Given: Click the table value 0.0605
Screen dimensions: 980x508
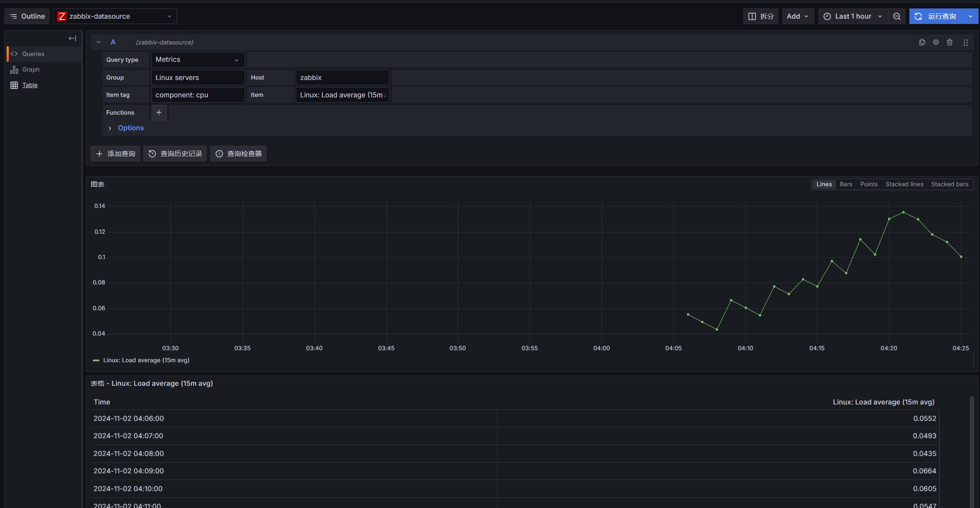Looking at the screenshot, I should tap(925, 489).
